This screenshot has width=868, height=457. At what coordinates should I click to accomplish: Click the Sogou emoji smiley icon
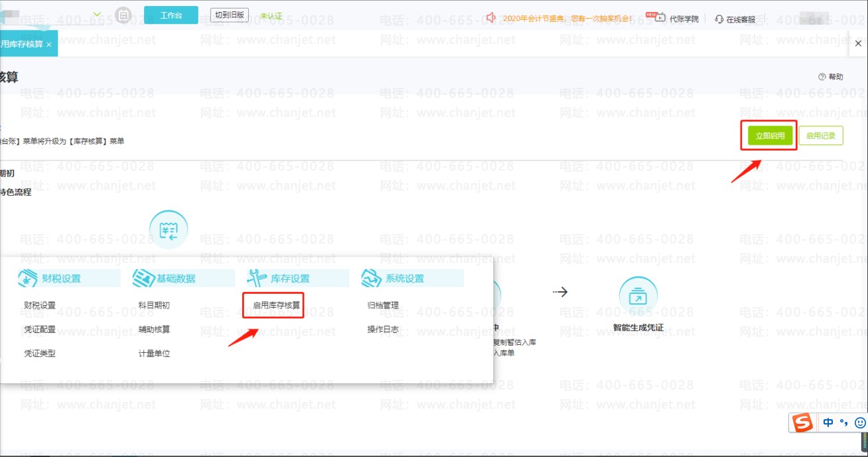(x=860, y=423)
